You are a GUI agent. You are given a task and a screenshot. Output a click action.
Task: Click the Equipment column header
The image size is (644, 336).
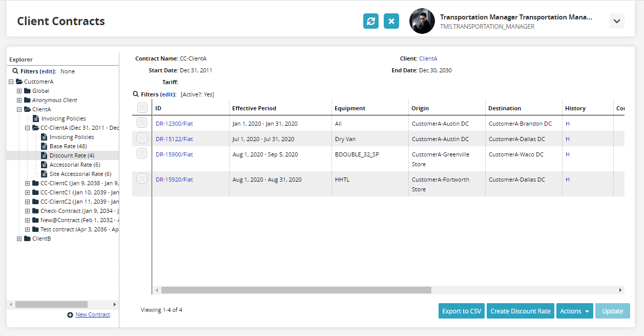coord(350,108)
